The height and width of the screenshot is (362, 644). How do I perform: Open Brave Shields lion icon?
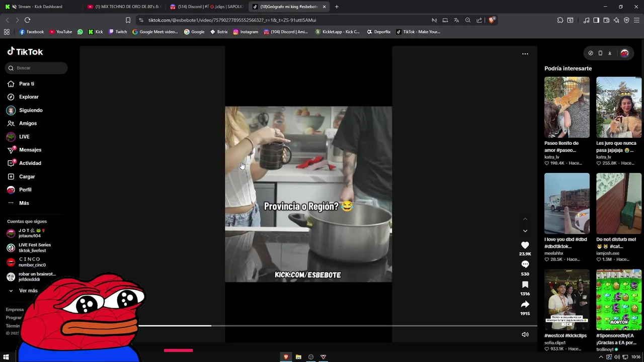click(x=492, y=20)
